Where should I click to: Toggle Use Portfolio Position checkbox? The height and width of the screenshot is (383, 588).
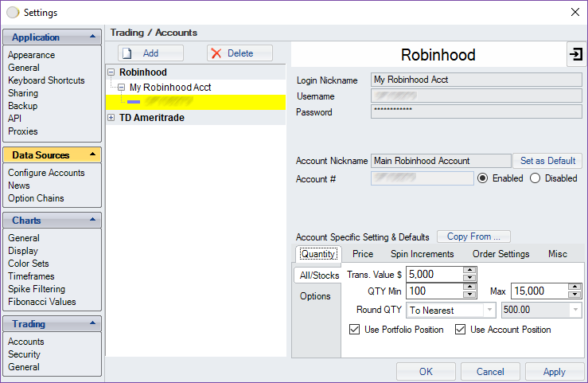[354, 330]
